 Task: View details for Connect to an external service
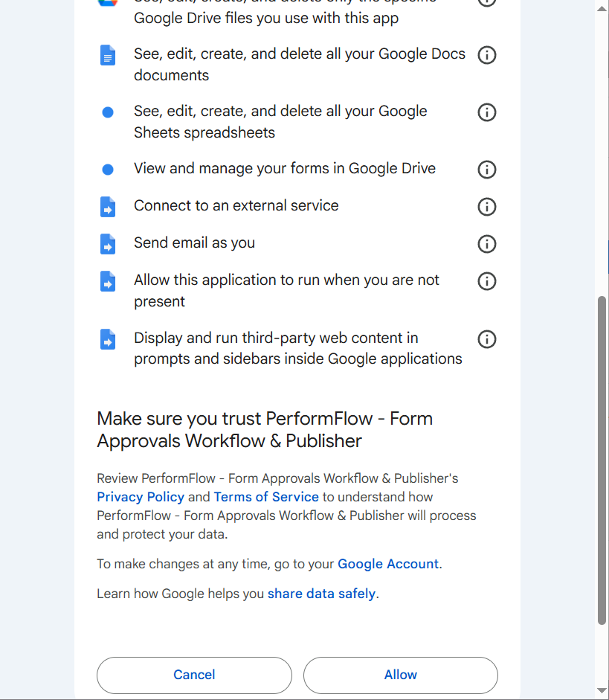[x=486, y=207]
